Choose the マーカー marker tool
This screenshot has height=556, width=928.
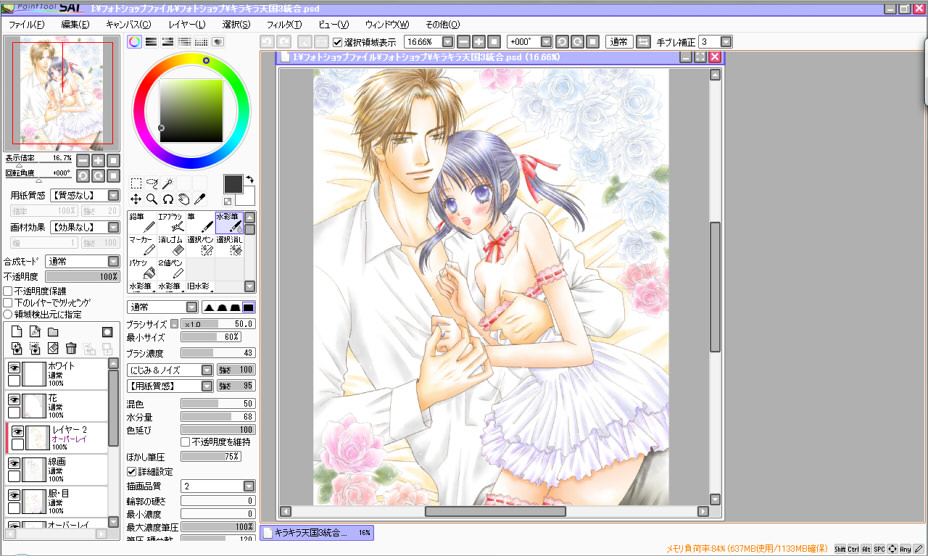pos(142,246)
